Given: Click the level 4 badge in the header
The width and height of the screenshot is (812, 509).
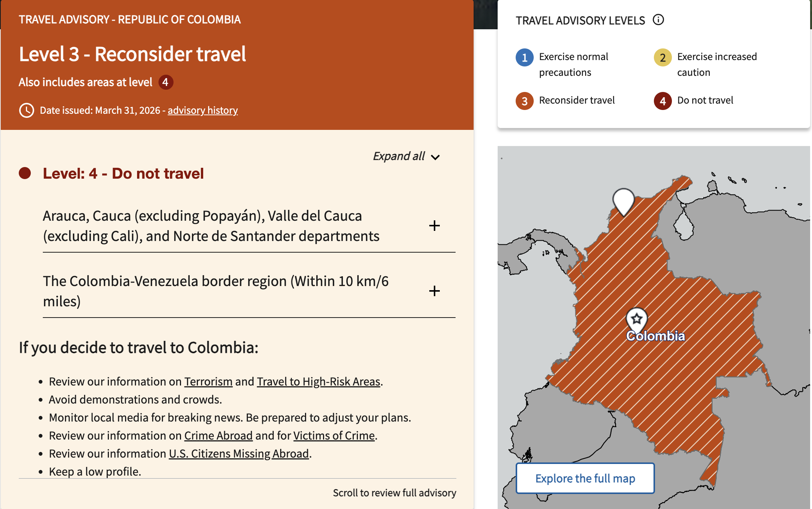Looking at the screenshot, I should point(166,82).
